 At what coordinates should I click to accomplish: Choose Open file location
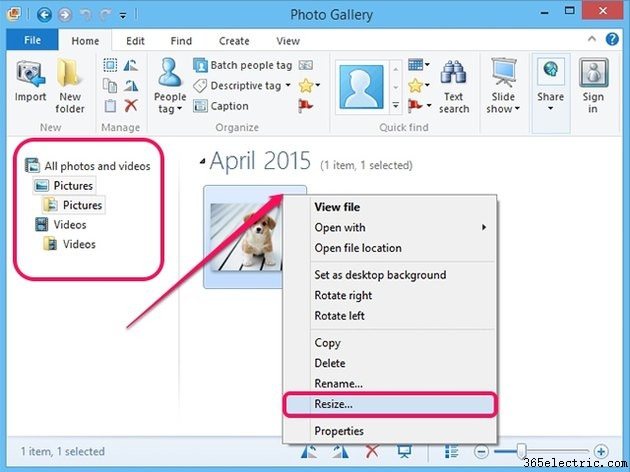click(x=390, y=248)
